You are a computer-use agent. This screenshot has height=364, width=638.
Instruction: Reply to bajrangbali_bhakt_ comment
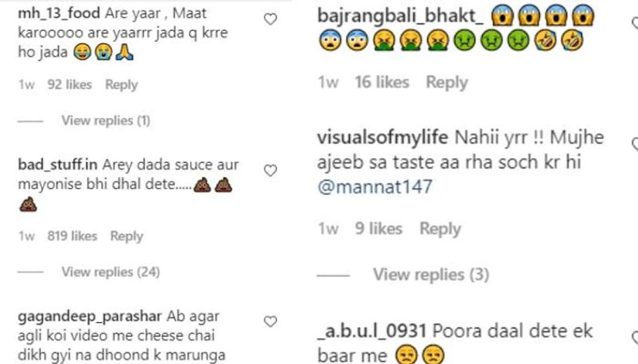click(x=447, y=82)
